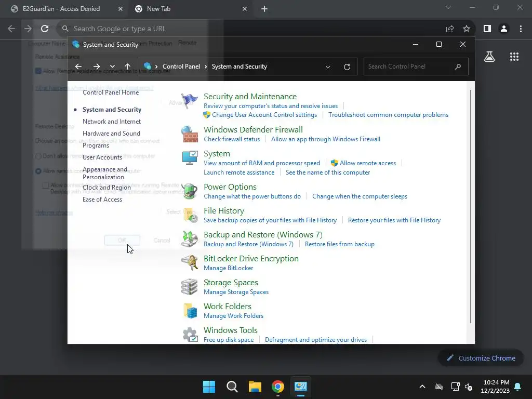Viewport: 532px width, 399px height.
Task: Click Change when the computer sleeps
Action: (360, 196)
